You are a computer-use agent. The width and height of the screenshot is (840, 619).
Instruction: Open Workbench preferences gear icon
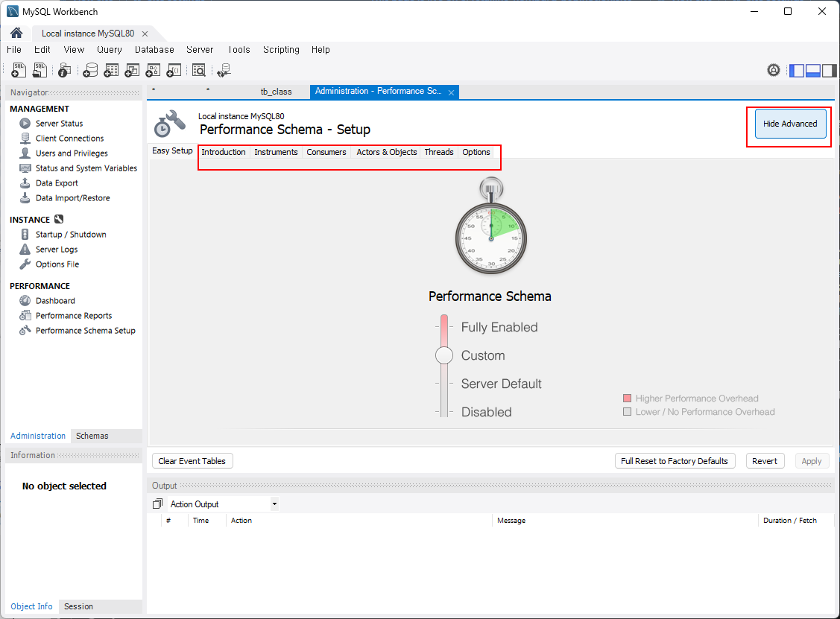pos(774,70)
